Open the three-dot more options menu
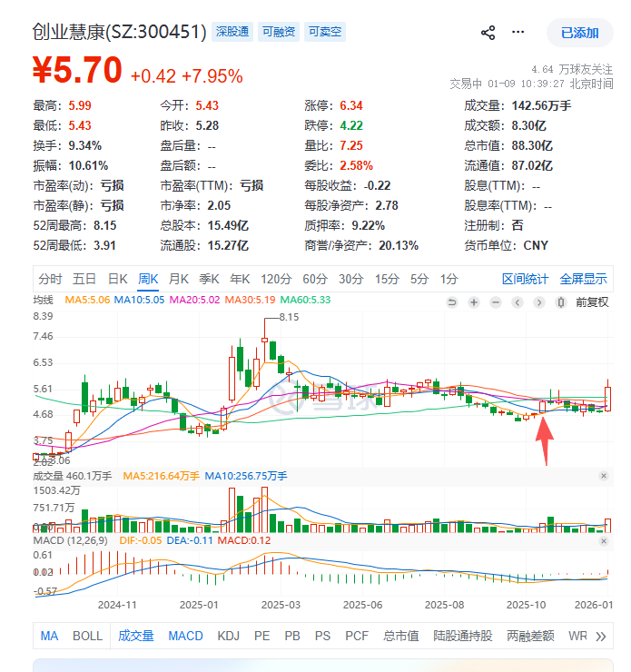631x672 pixels. tap(518, 32)
